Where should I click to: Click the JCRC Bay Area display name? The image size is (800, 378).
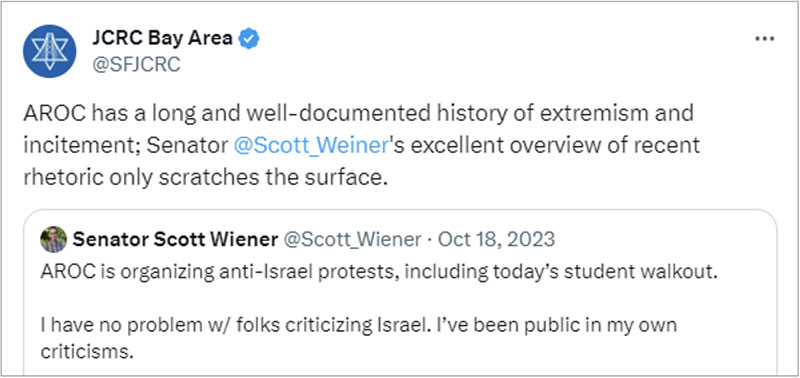point(162,38)
